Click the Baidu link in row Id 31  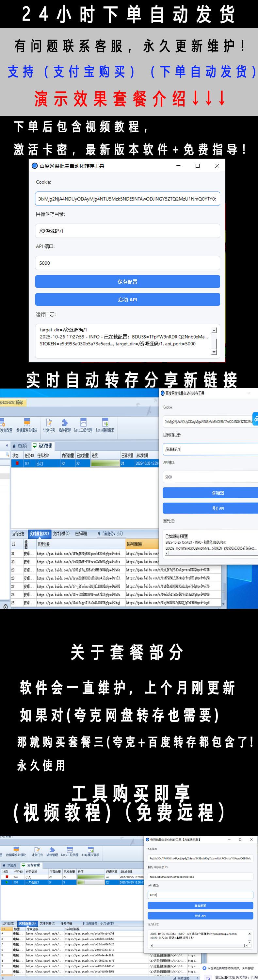79,554
